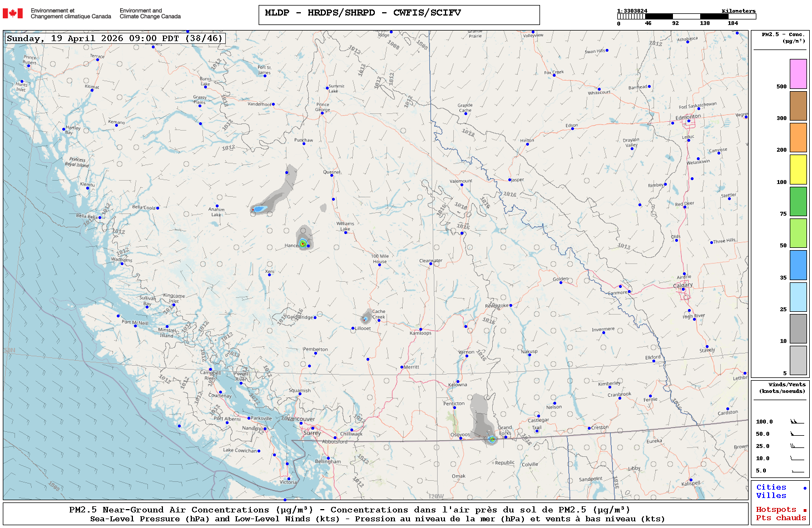This screenshot has width=812, height=528.
Task: Click the smoke plume near Grand Forks
Action: click(x=481, y=417)
